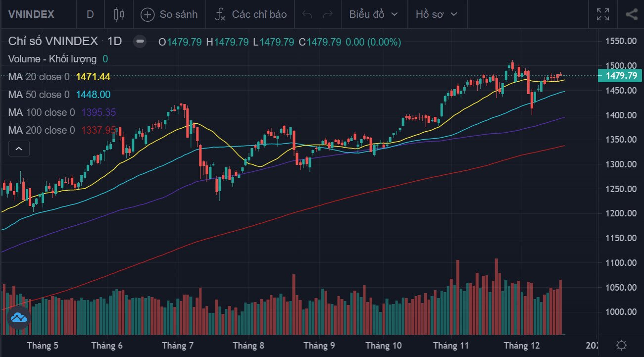Click the Tháng 7 time axis label

[x=178, y=346]
